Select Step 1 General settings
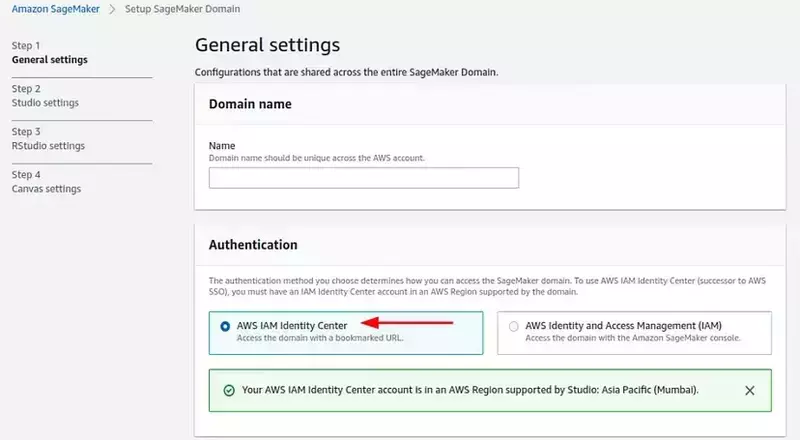 49,59
